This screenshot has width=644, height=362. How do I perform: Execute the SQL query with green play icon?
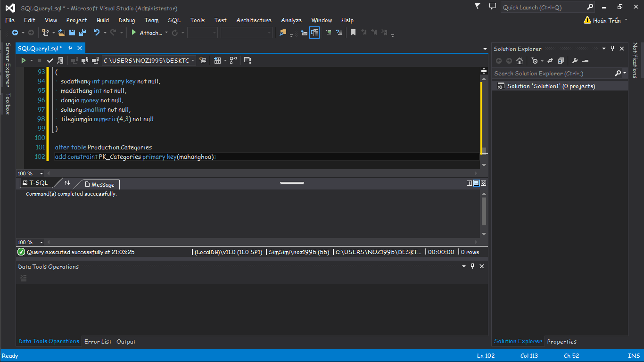(x=23, y=60)
